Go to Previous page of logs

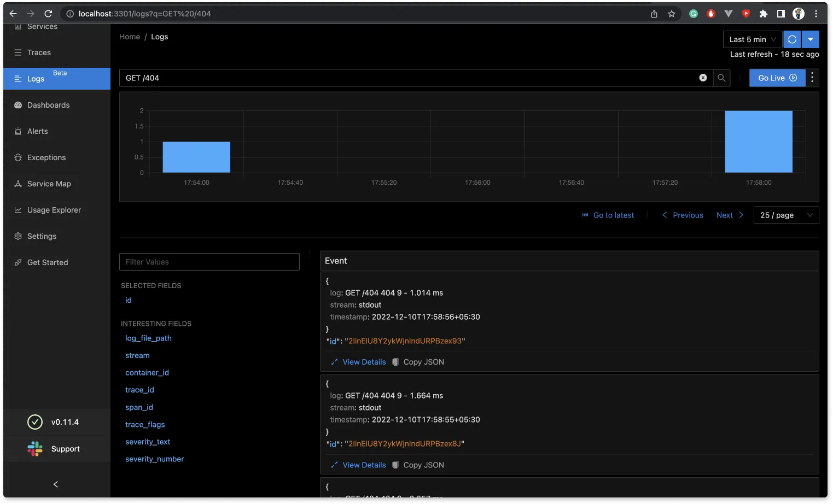click(x=683, y=215)
